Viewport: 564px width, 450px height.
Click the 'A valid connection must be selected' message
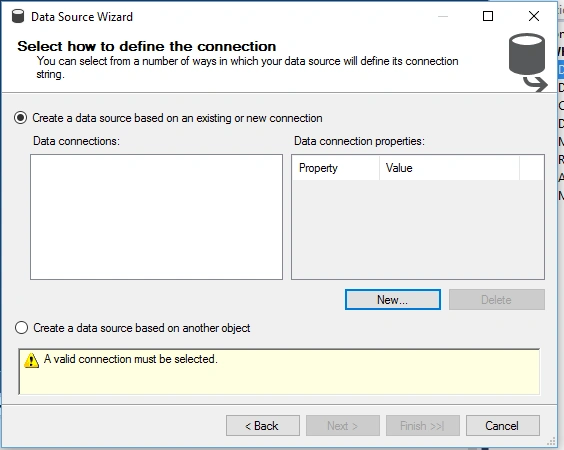(x=131, y=359)
